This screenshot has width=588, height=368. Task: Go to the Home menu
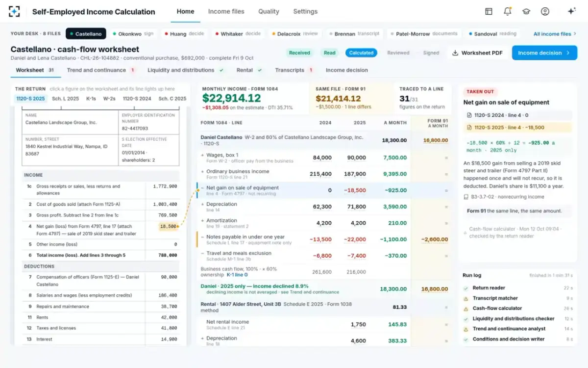coord(185,11)
